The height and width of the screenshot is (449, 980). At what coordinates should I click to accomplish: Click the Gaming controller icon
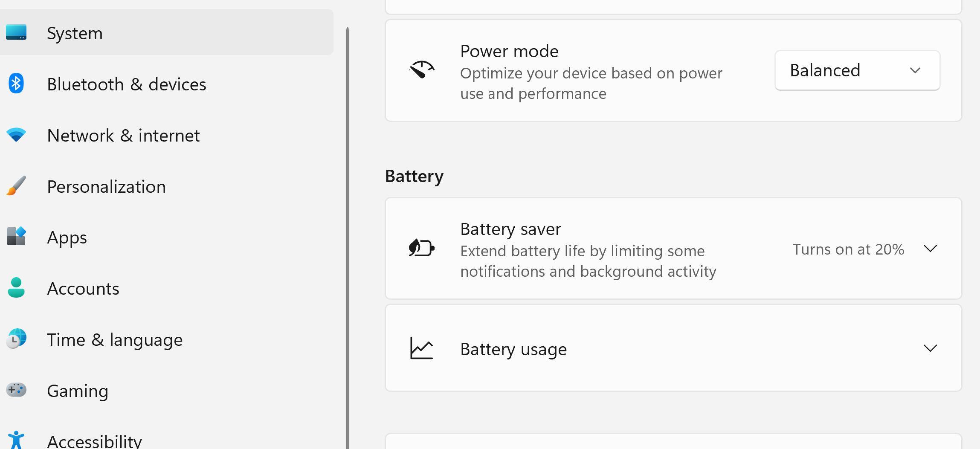tap(16, 390)
